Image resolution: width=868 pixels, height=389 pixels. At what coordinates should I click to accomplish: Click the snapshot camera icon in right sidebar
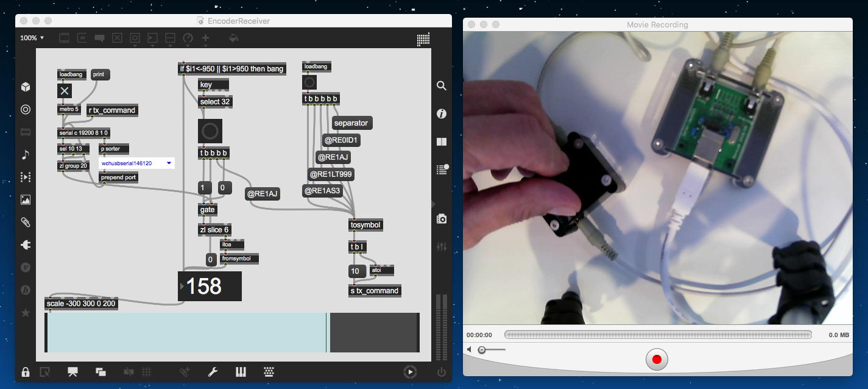(x=442, y=219)
